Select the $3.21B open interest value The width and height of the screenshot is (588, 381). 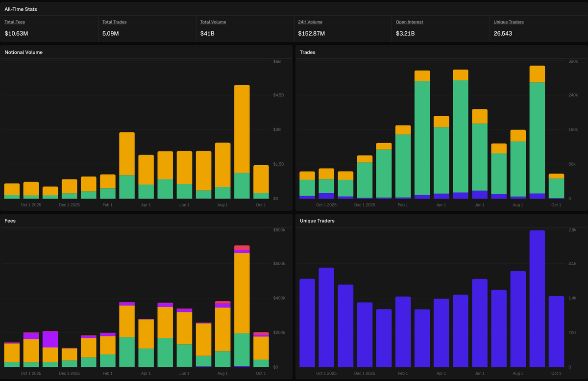405,34
